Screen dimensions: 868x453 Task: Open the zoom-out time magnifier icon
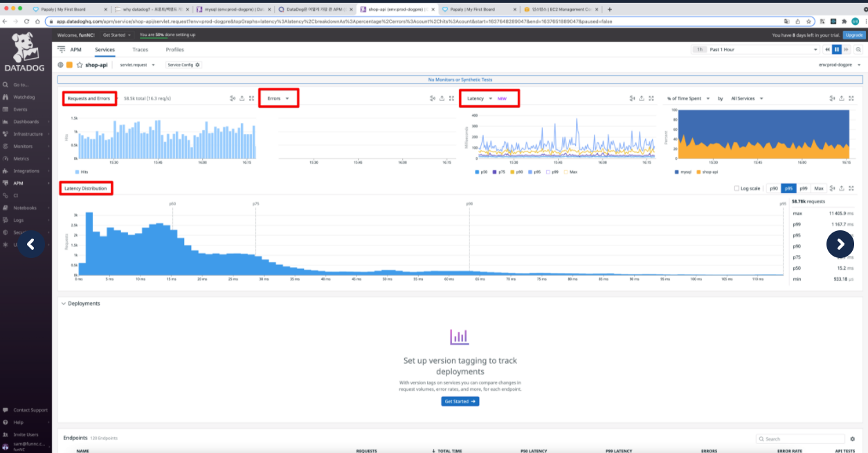point(858,50)
